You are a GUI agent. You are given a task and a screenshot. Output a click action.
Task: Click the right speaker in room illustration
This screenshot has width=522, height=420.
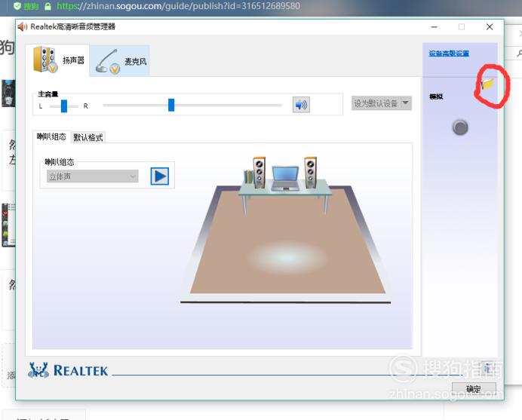311,173
